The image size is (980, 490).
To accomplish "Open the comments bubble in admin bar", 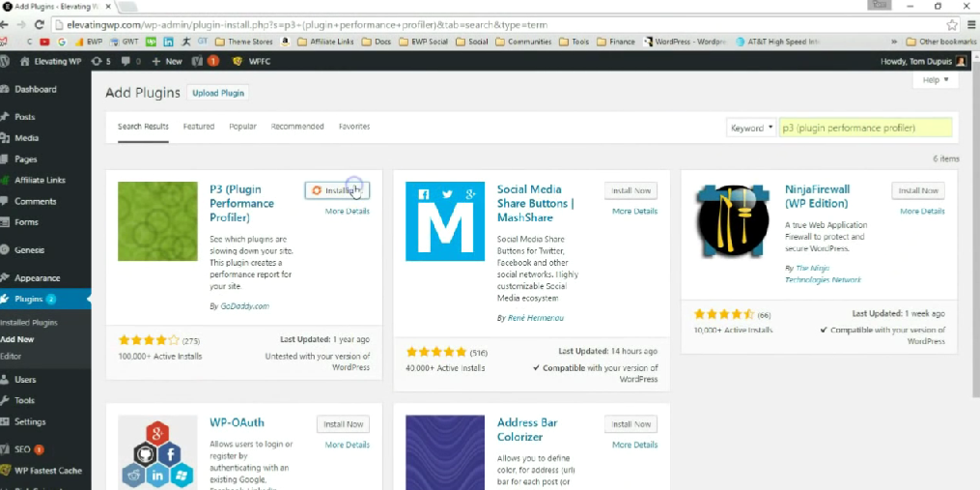I will (x=130, y=61).
